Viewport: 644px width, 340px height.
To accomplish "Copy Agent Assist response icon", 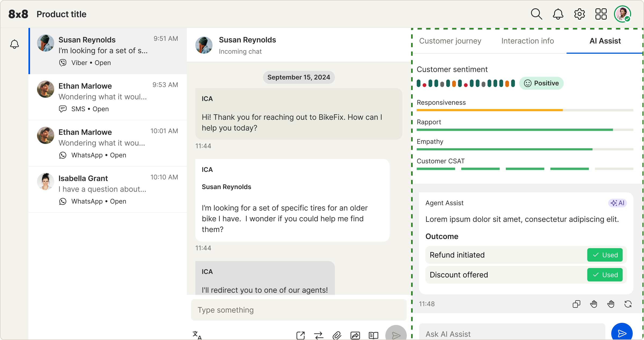I will pos(576,304).
